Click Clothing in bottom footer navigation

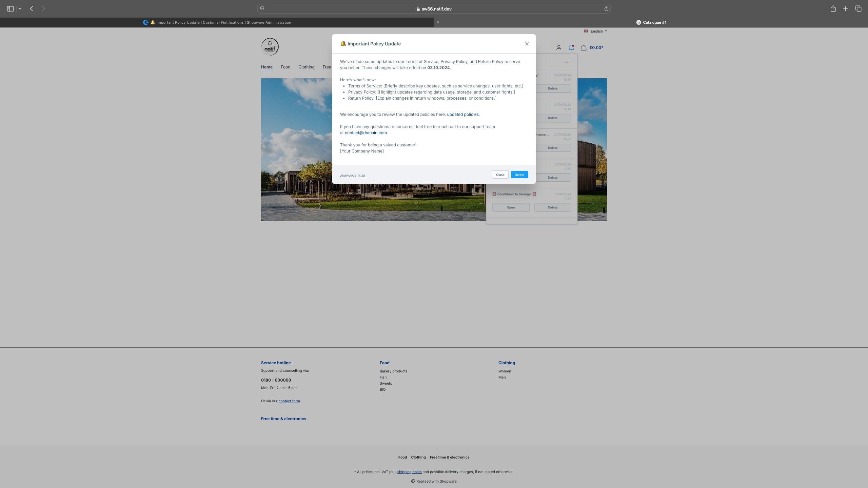pyautogui.click(x=418, y=457)
